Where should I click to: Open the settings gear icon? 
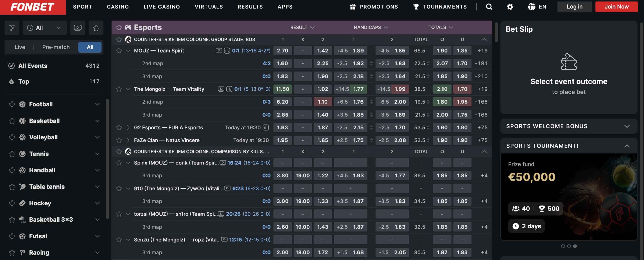pos(510,7)
